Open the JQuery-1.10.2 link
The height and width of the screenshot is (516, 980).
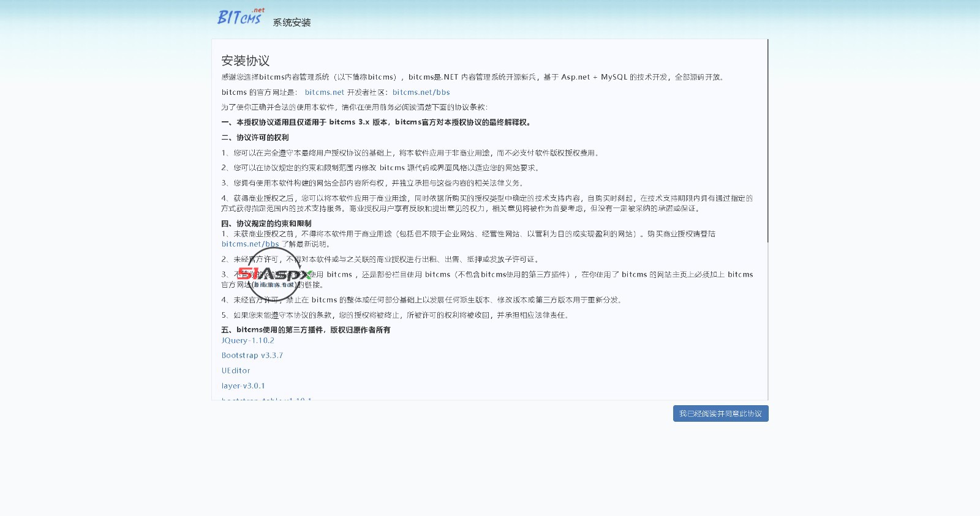(247, 340)
